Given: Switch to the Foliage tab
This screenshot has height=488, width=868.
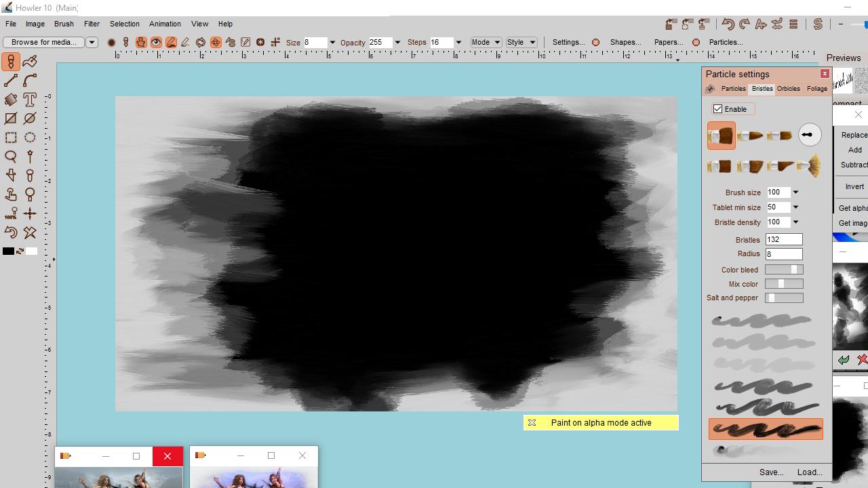Looking at the screenshot, I should pos(816,89).
